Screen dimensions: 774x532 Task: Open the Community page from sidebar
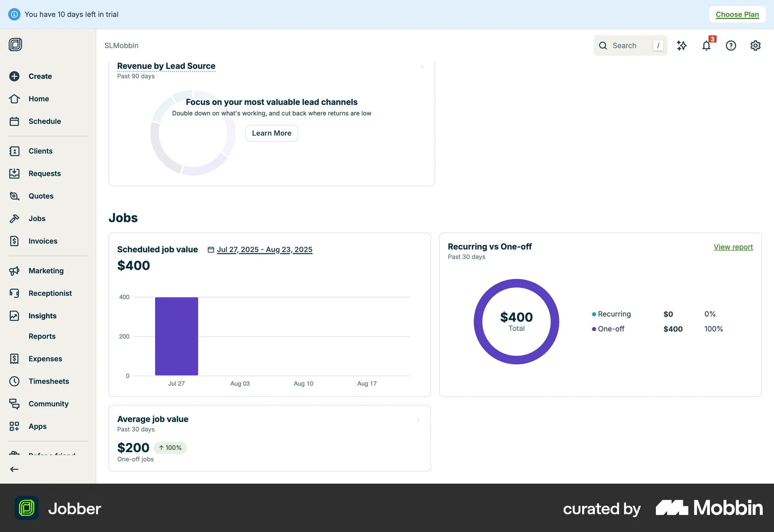pyautogui.click(x=48, y=403)
